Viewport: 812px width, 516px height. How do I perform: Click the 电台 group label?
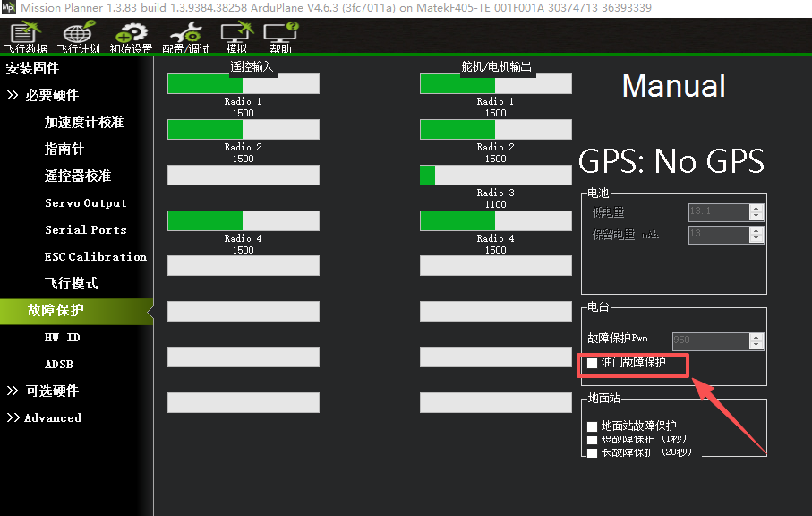pyautogui.click(x=598, y=306)
